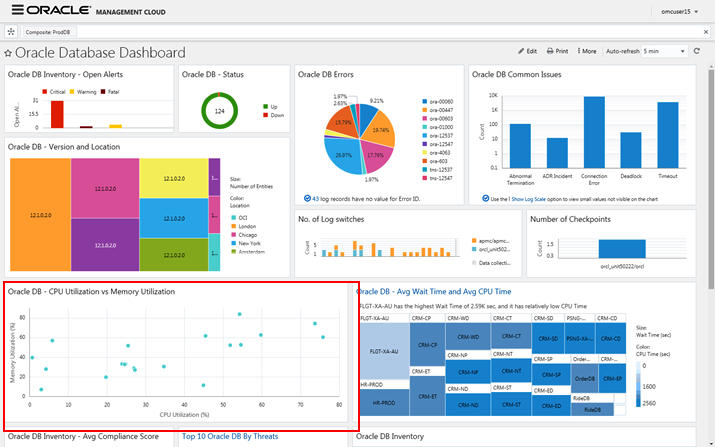Image resolution: width=715 pixels, height=447 pixels.
Task: Click the RideDB treemap tile
Action: point(592,410)
